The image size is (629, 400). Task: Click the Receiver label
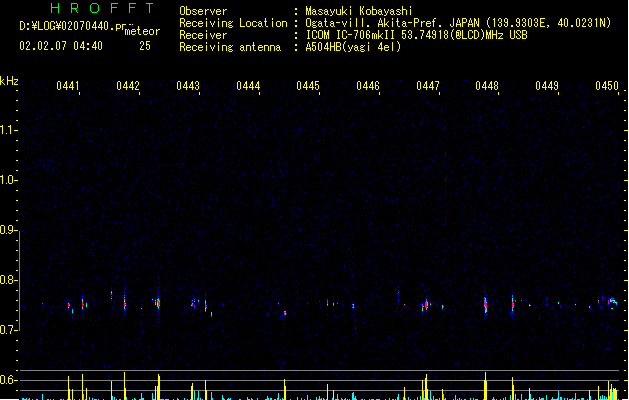tap(203, 35)
